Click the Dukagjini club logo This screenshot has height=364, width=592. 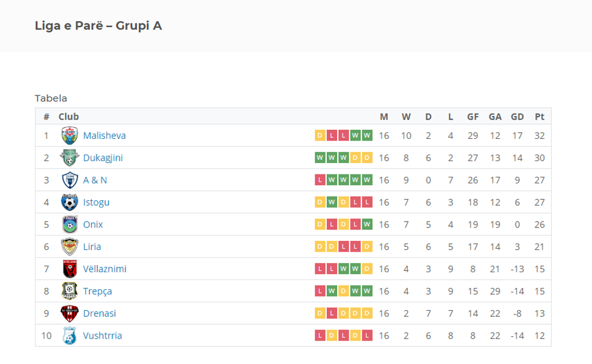coord(70,158)
